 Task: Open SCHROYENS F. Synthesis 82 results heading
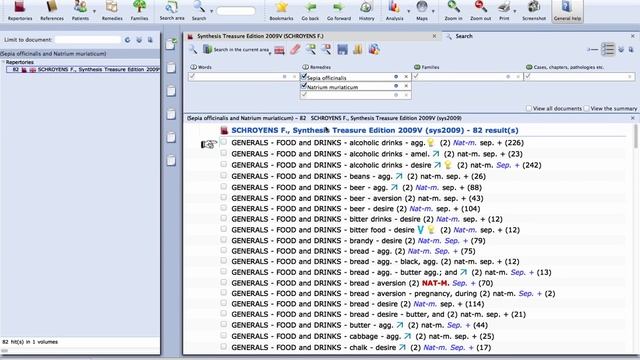pyautogui.click(x=375, y=131)
